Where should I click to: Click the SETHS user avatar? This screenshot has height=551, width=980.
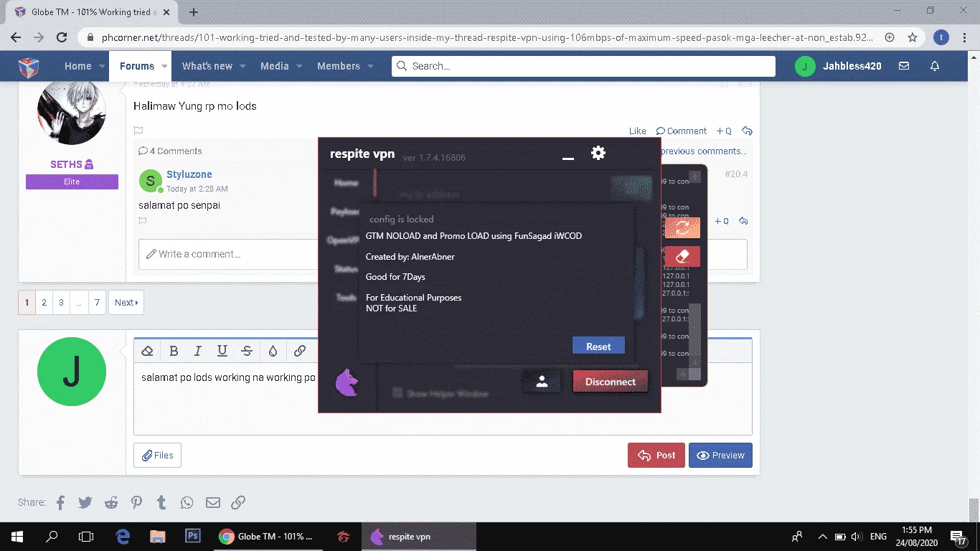tap(72, 111)
